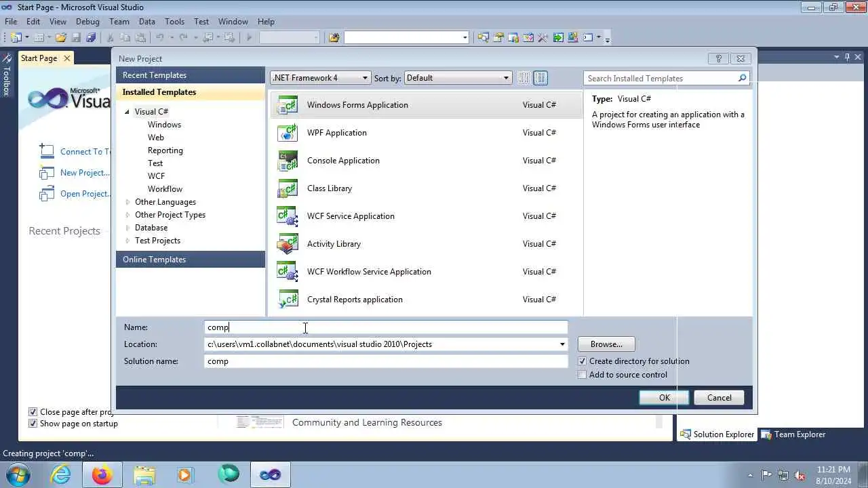Switch template list to medium icons view
This screenshot has width=868, height=488.
tap(540, 78)
